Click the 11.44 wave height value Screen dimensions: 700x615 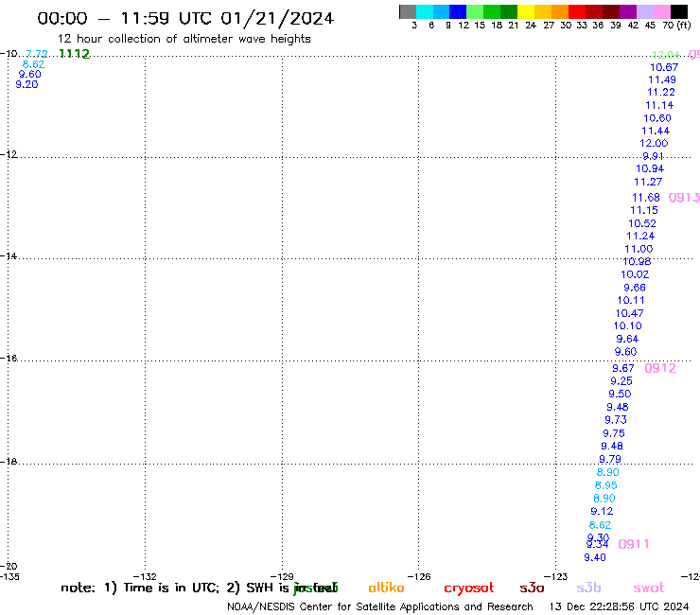coord(656,131)
